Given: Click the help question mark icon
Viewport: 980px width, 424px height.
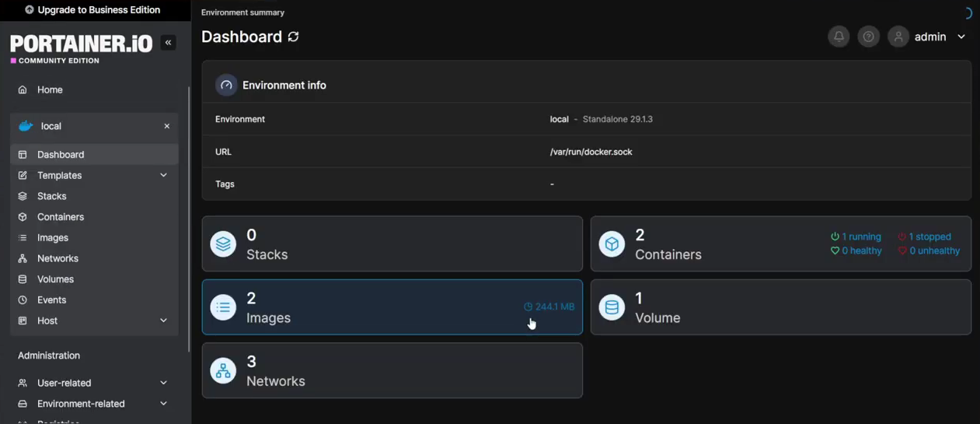Looking at the screenshot, I should tap(868, 37).
